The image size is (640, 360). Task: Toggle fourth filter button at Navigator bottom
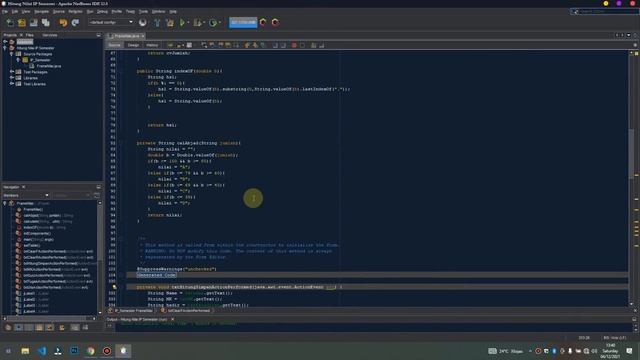click(x=39, y=327)
